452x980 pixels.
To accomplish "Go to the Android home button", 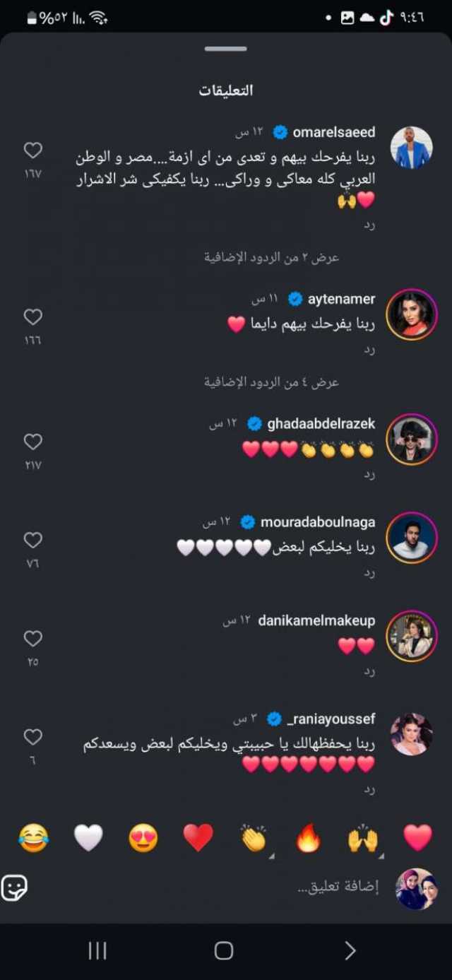I will 224,950.
